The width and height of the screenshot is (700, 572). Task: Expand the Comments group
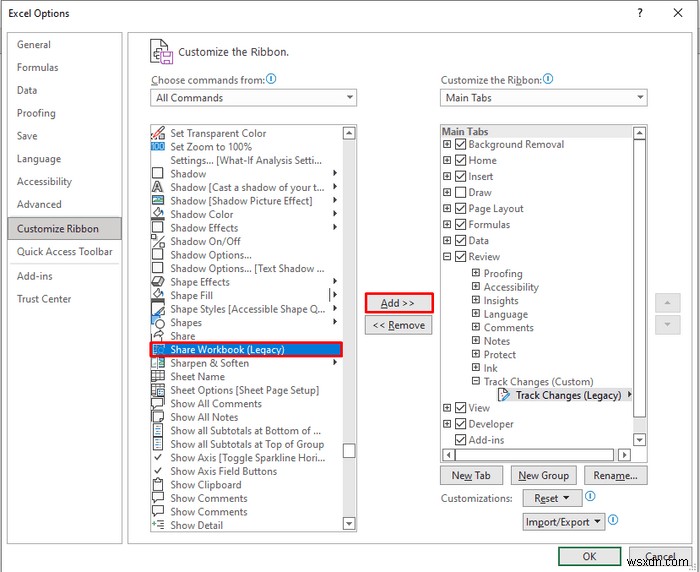click(x=476, y=327)
